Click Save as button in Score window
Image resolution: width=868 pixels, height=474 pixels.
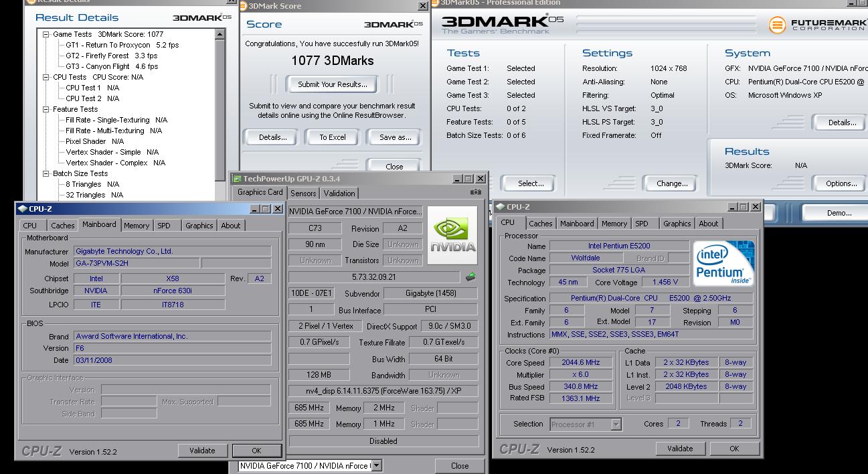(x=396, y=137)
